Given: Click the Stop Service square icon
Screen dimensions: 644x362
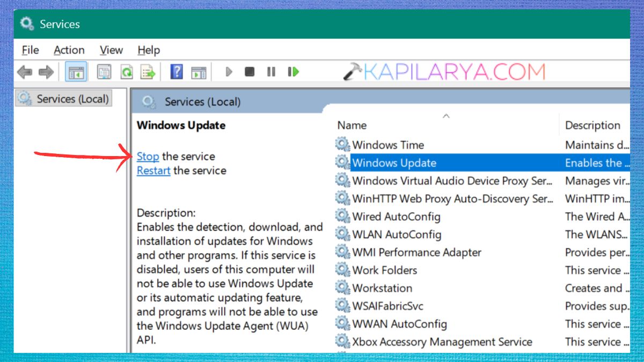Looking at the screenshot, I should pyautogui.click(x=250, y=71).
